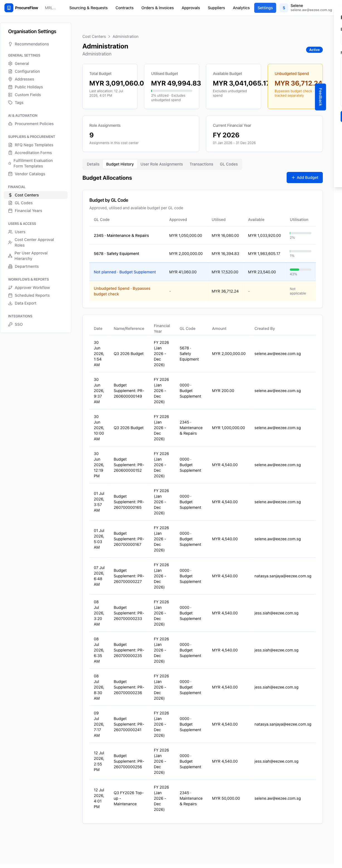
Task: Click the Tags icon in sidebar
Action: tap(10, 103)
